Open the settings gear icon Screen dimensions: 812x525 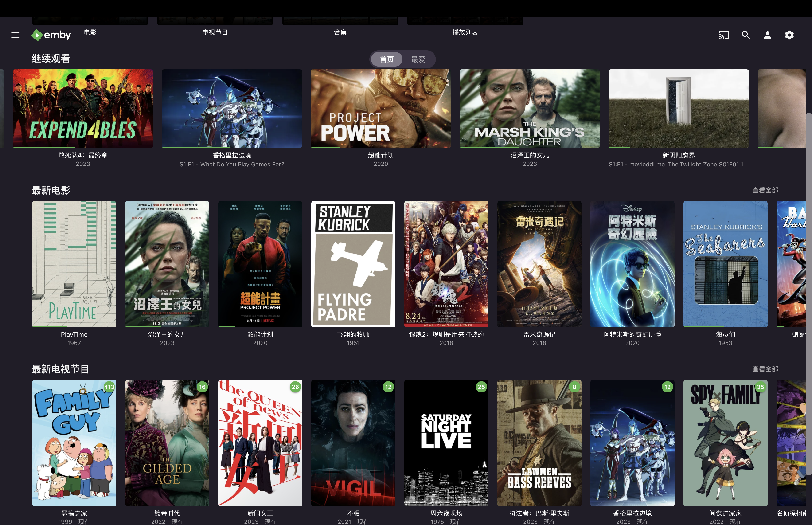click(789, 35)
